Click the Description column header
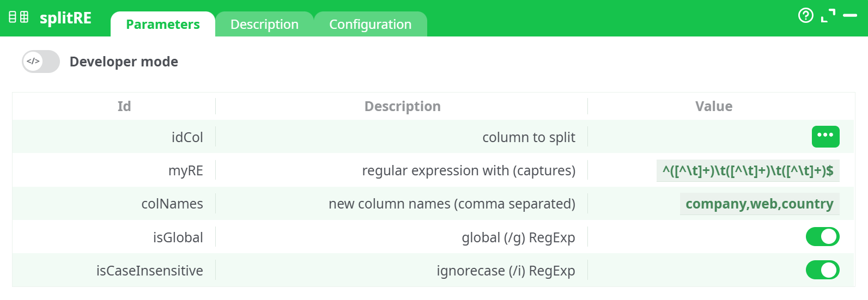The width and height of the screenshot is (868, 300). point(402,106)
